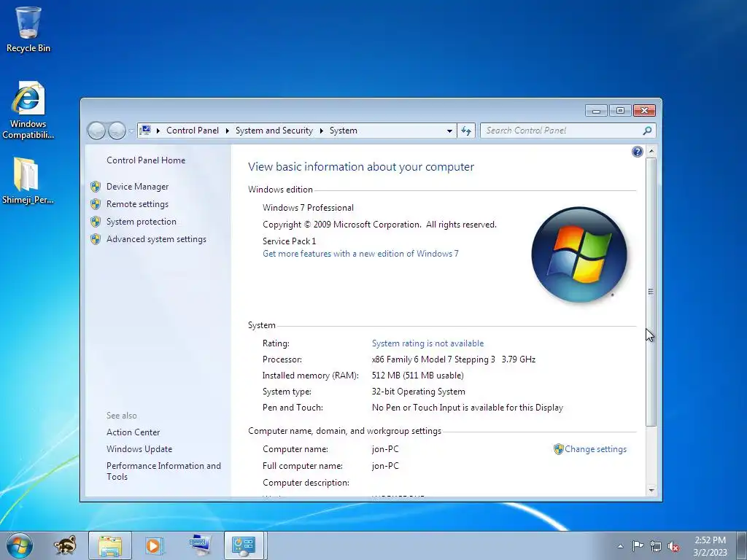This screenshot has height=560, width=747.
Task: Click the No Pen or Touch Input text
Action: [468, 408]
